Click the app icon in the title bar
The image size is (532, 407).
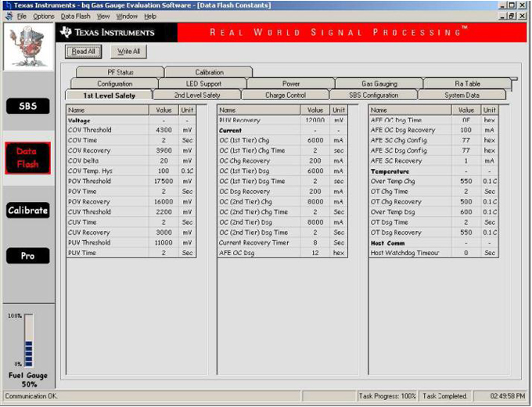coord(9,5)
